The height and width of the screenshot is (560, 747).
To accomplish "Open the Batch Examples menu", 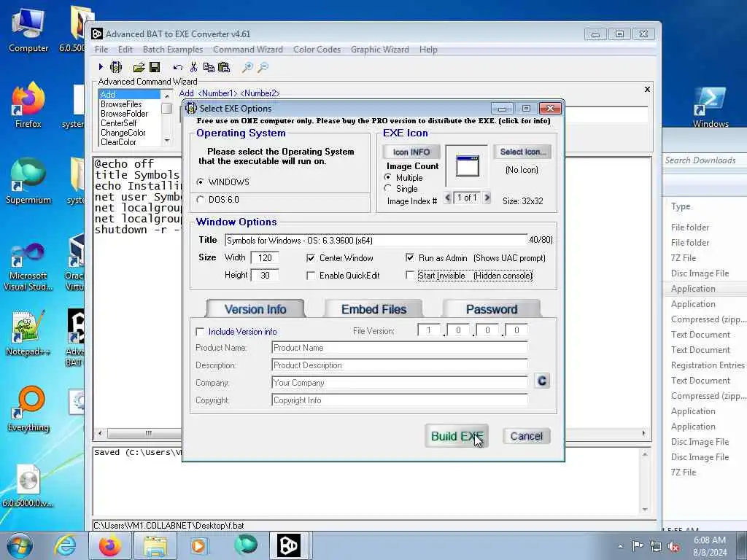I will [172, 50].
